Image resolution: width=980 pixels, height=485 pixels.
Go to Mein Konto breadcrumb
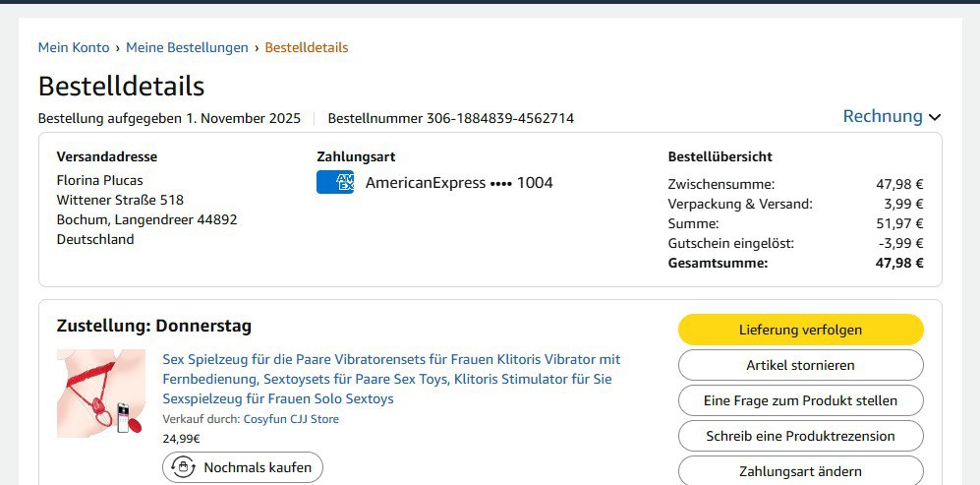point(74,47)
